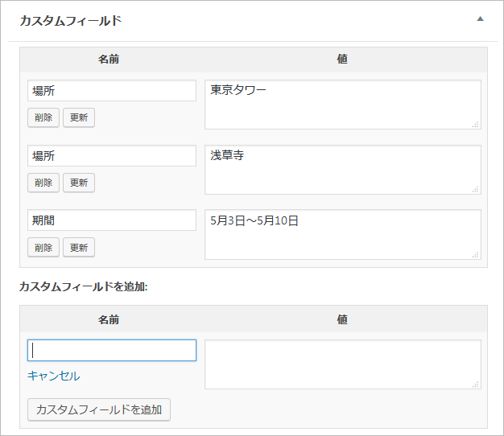Edit the 浅草寺 value textarea
Viewport: 504px width, 436px height.
342,170
